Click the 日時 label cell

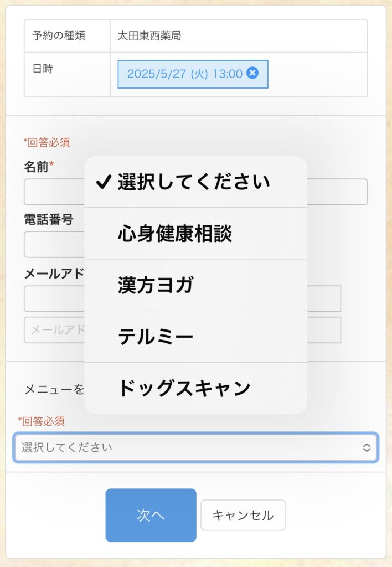pos(67,75)
